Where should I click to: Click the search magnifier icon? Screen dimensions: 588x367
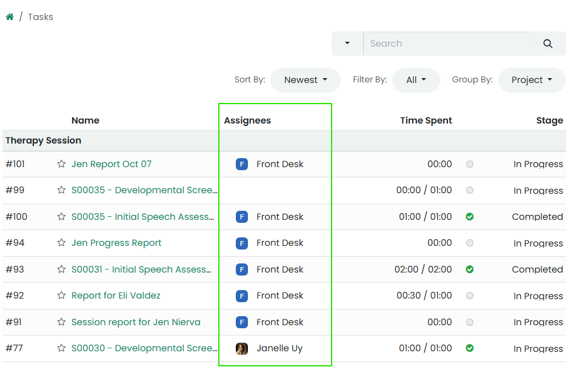tap(547, 44)
